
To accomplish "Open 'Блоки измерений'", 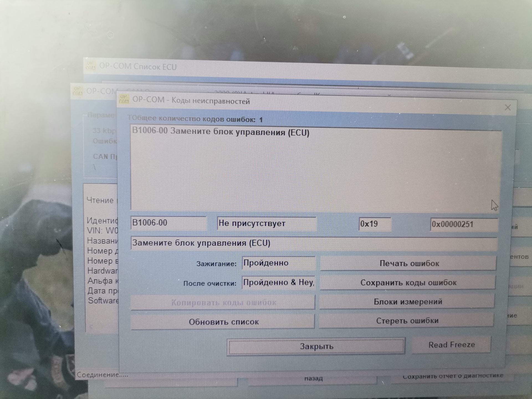I will pyautogui.click(x=407, y=301).
